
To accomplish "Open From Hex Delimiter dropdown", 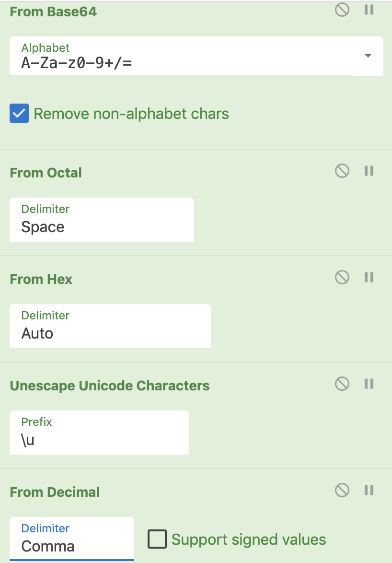I will [110, 327].
